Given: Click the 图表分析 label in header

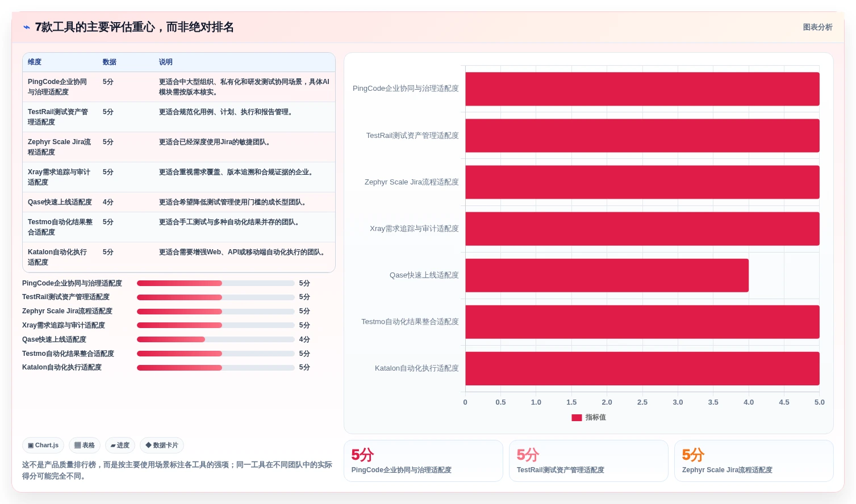Looking at the screenshot, I should pyautogui.click(x=817, y=27).
